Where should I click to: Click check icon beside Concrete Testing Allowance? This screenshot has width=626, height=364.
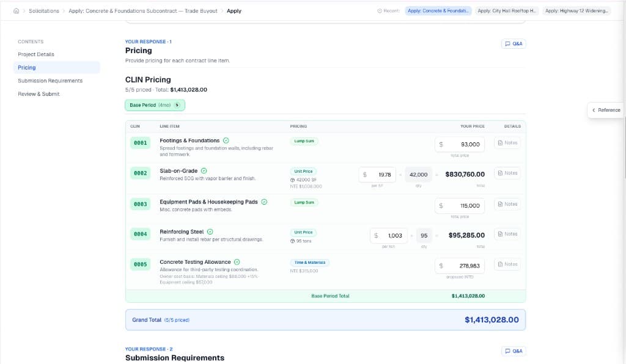click(x=237, y=262)
